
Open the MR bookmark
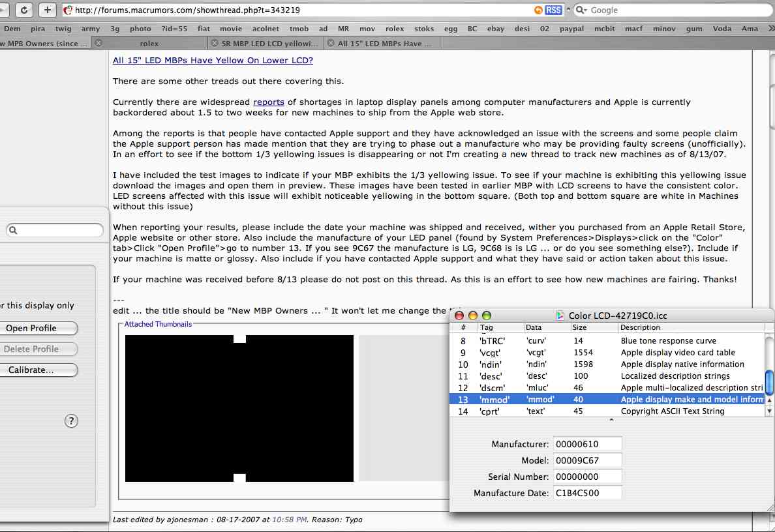coord(344,29)
